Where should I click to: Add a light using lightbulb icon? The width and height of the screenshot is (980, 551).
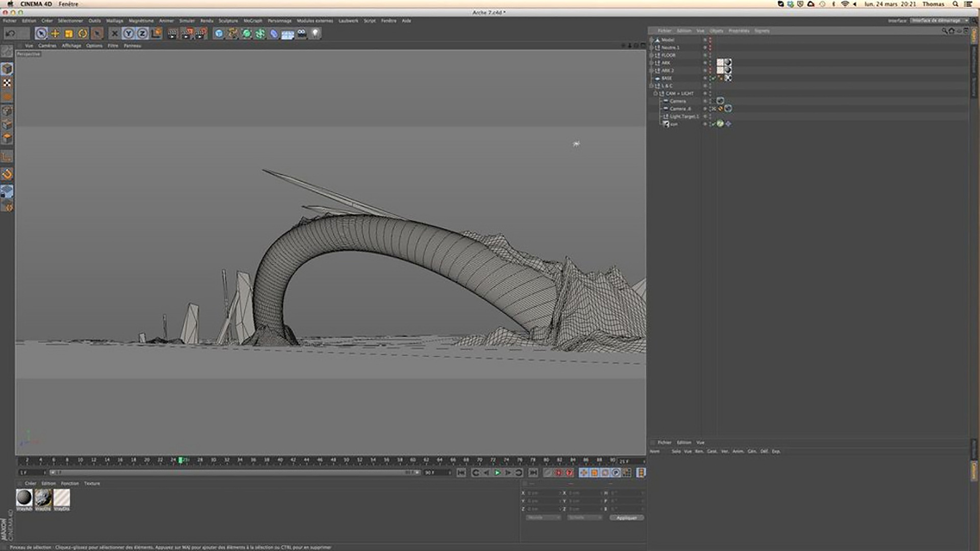315,34
